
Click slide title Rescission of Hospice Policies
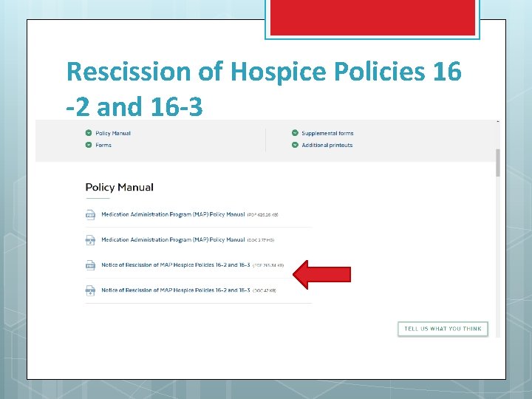point(264,88)
